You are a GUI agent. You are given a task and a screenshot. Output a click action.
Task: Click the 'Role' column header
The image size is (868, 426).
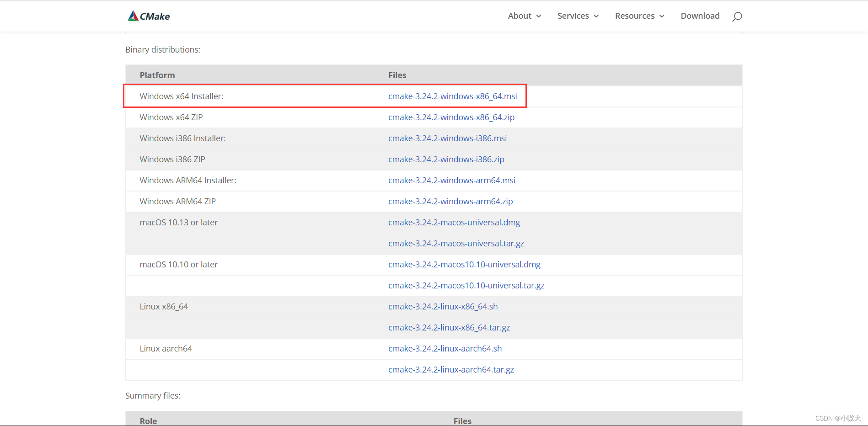point(148,421)
